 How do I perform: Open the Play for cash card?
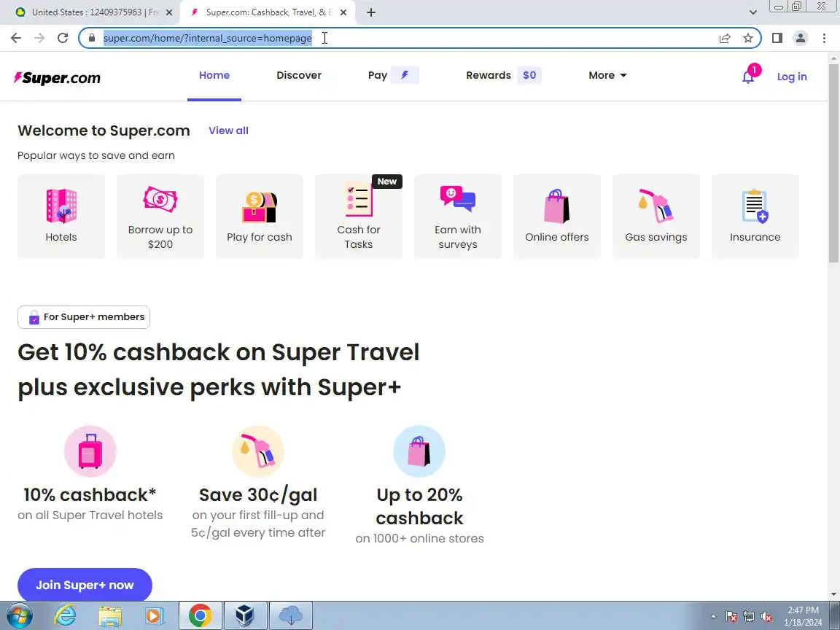(x=260, y=217)
